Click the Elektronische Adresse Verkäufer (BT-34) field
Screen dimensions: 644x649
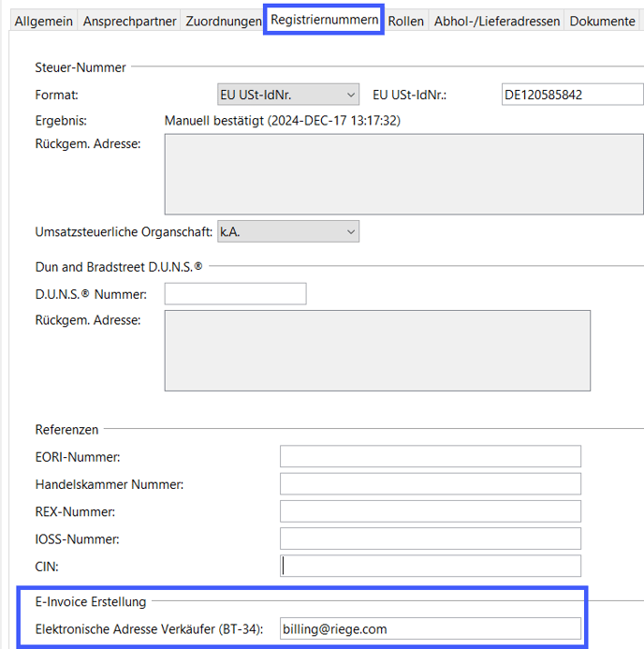coord(431,628)
